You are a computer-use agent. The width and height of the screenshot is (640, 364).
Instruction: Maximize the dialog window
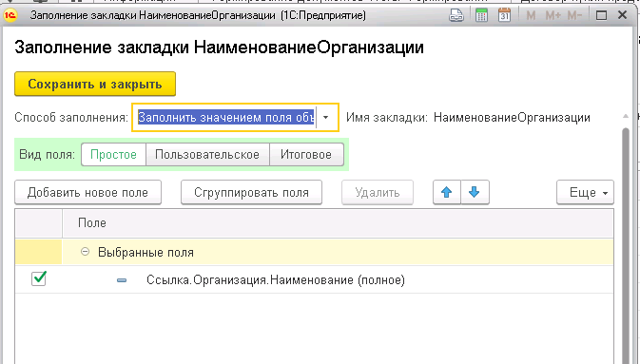(x=601, y=15)
